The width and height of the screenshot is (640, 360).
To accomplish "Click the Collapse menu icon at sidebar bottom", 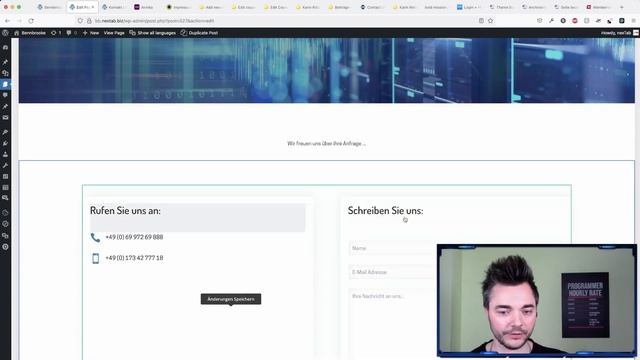I will [x=5, y=247].
